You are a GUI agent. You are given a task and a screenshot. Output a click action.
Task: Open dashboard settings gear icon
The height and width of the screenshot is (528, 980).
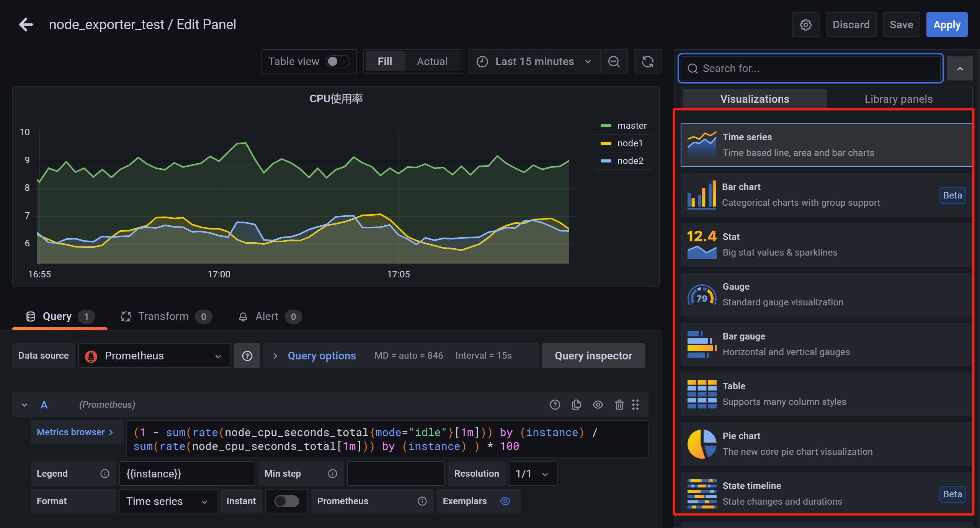[805, 24]
